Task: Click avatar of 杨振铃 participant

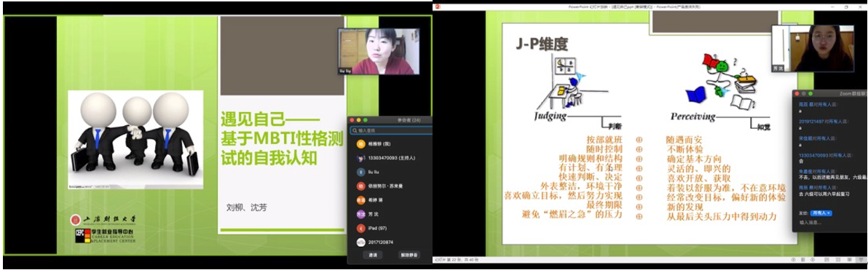Action: 360,143
